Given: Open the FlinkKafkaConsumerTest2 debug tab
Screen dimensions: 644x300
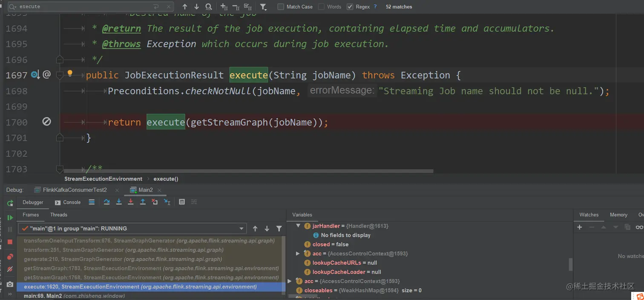Looking at the screenshot, I should pos(75,190).
